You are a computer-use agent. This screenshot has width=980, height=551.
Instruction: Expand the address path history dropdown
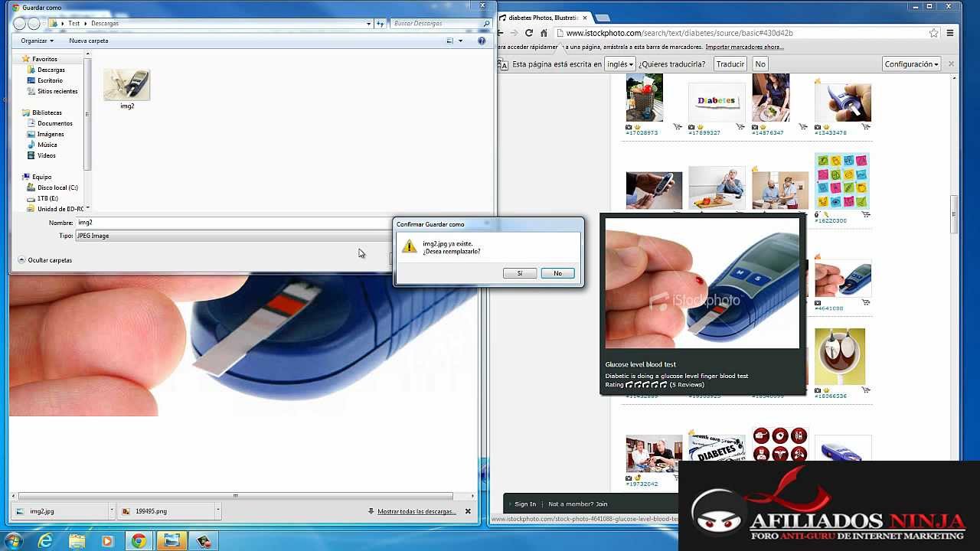tap(368, 24)
